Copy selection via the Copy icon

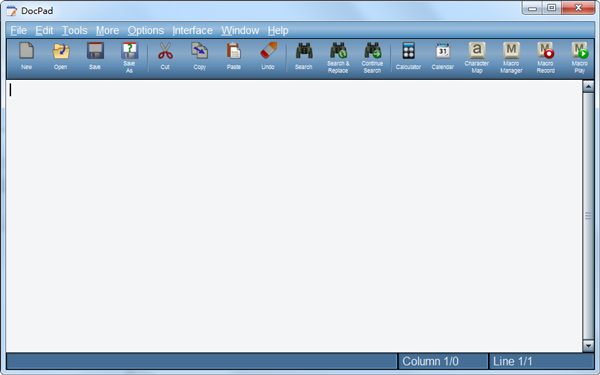pos(199,56)
